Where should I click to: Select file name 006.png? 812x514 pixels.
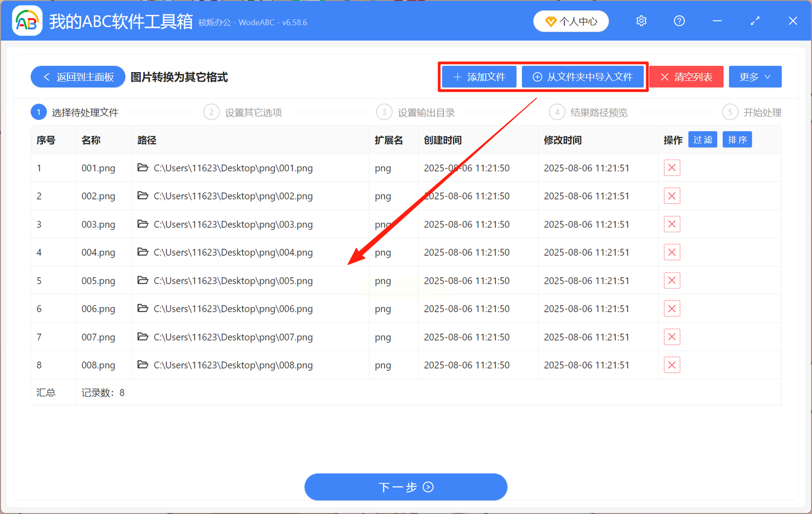tap(98, 309)
